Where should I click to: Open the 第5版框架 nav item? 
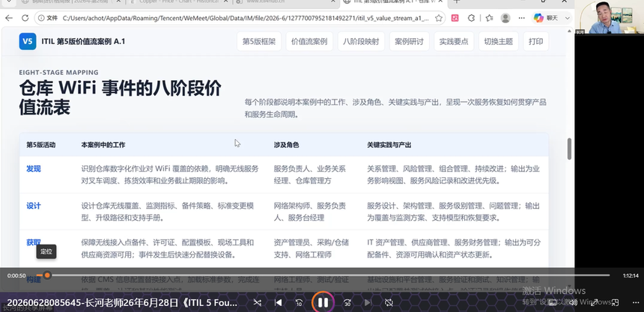[259, 41]
